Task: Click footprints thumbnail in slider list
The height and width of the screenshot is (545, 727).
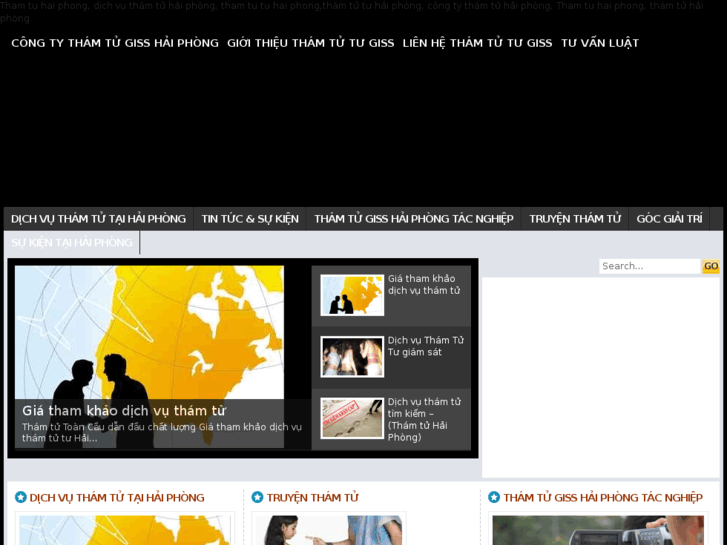Action: pos(352,418)
